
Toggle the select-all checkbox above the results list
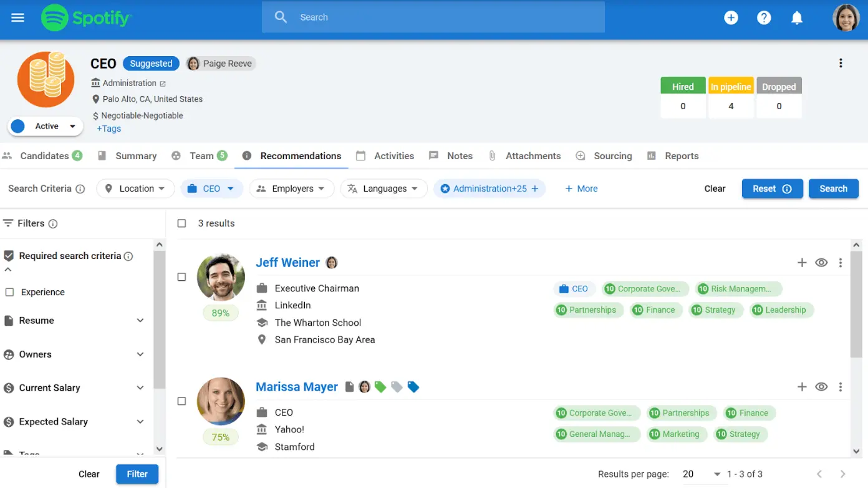(x=181, y=223)
